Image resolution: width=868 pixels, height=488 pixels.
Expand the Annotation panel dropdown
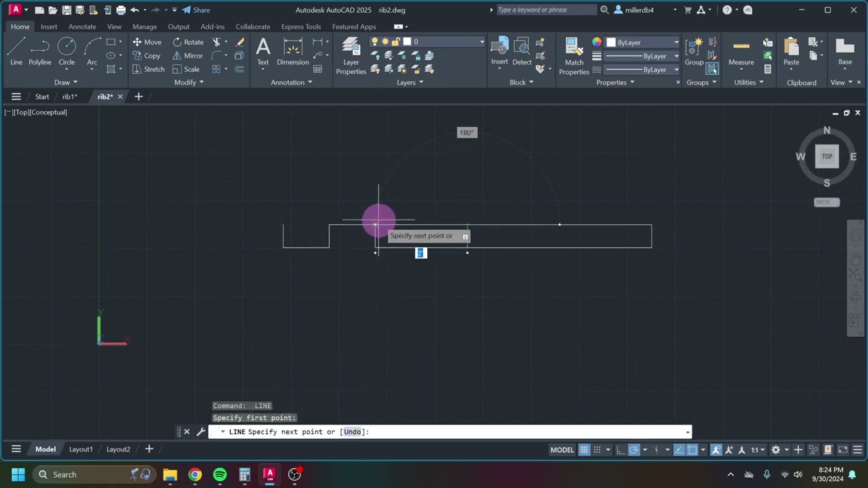point(292,83)
